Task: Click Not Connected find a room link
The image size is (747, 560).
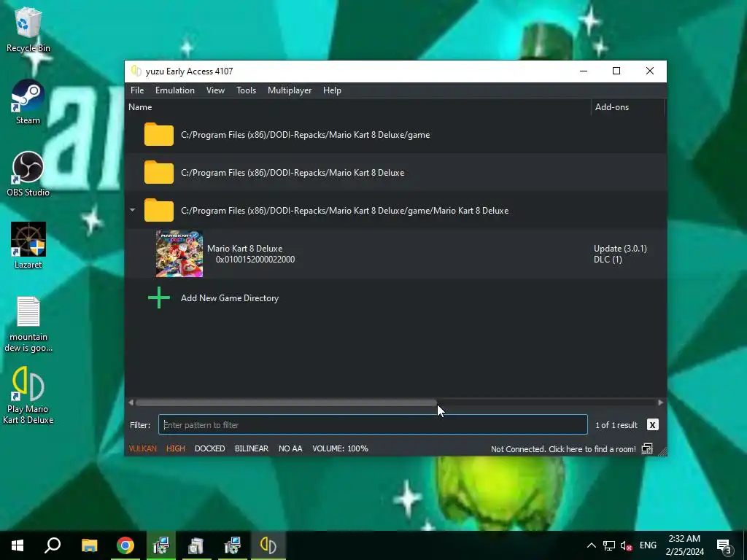Action: 563,449
